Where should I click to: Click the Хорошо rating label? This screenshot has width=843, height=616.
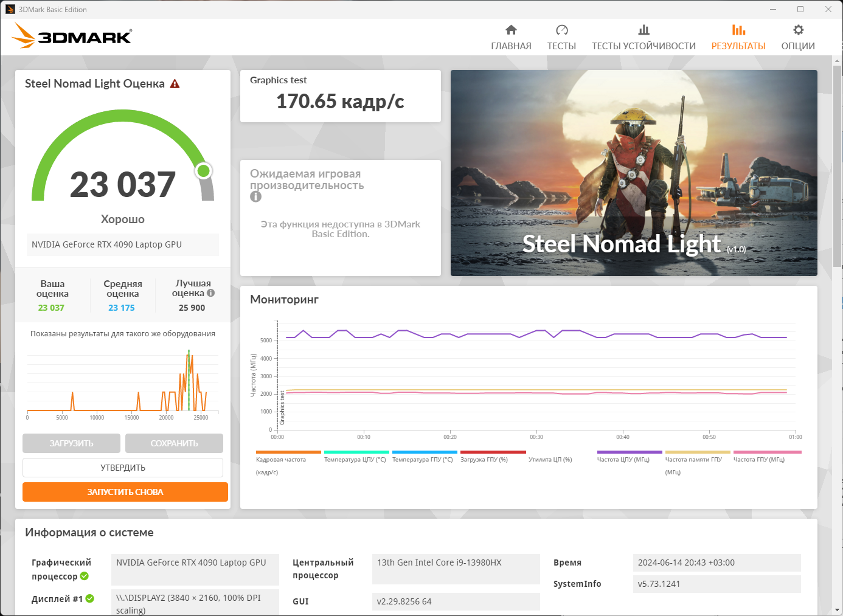[x=123, y=219]
